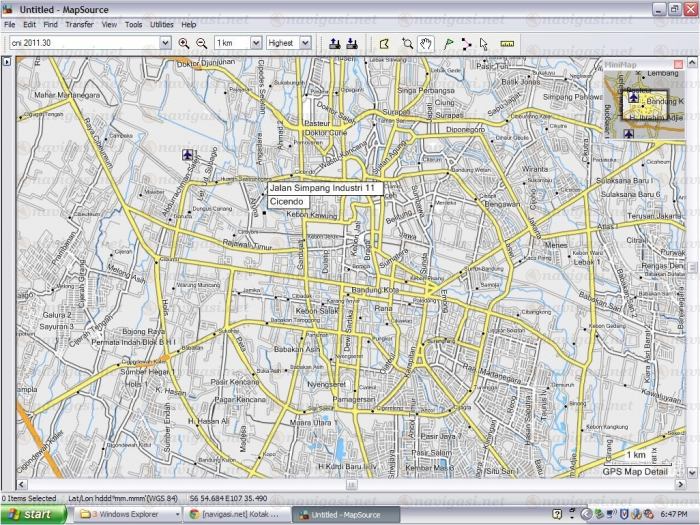The image size is (700, 525).
Task: Click the Send To Device icon
Action: 333,43
